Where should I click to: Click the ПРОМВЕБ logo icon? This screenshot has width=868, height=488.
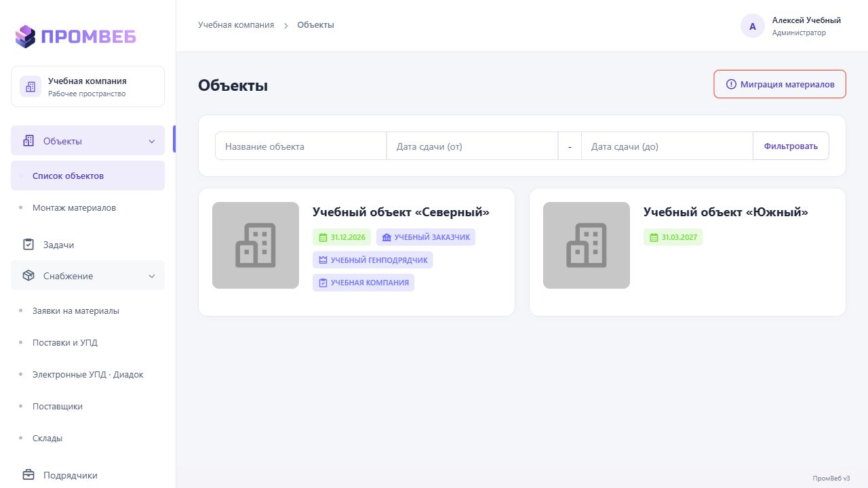click(x=25, y=37)
